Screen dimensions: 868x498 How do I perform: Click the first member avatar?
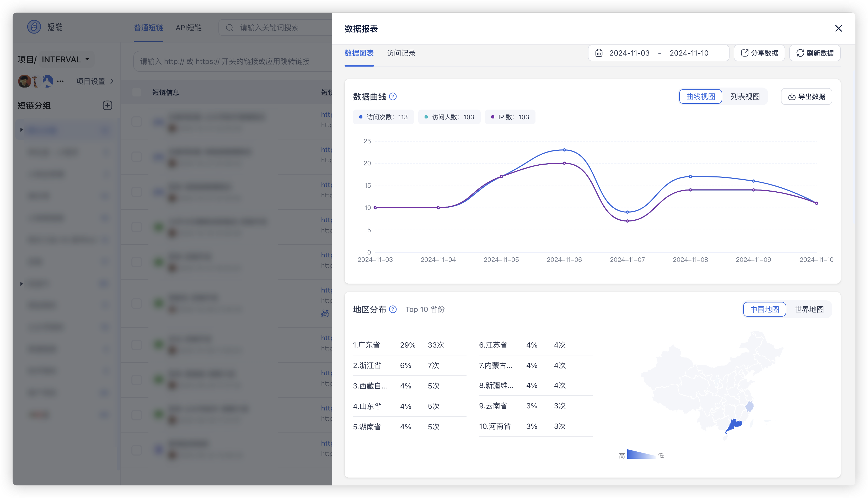coord(24,82)
